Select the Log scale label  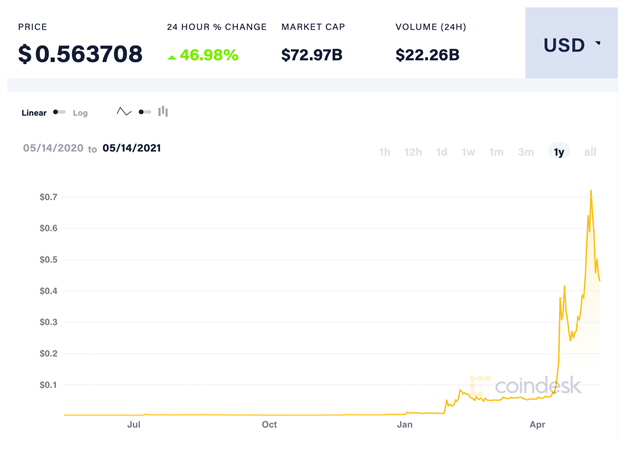(x=80, y=113)
